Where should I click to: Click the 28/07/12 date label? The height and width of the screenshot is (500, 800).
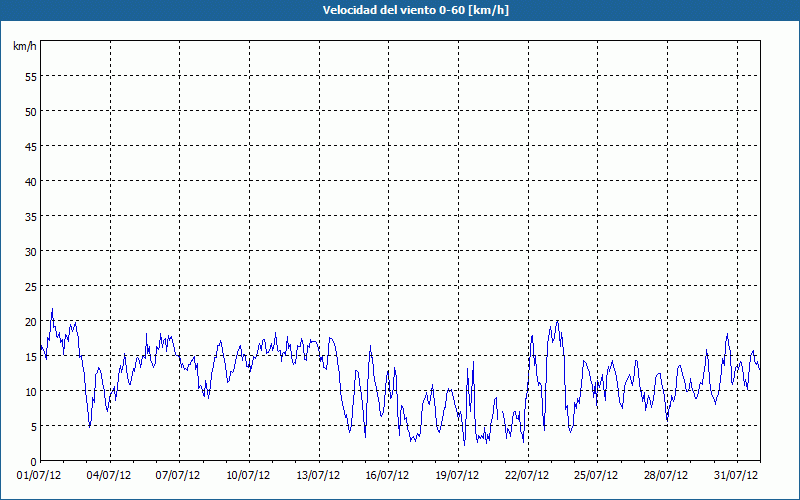click(x=666, y=476)
